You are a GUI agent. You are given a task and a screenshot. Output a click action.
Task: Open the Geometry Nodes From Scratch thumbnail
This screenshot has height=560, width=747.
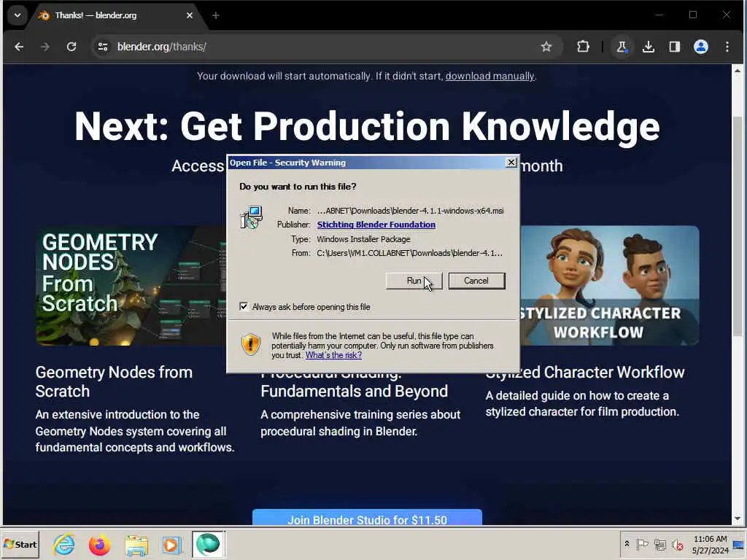[x=131, y=286]
